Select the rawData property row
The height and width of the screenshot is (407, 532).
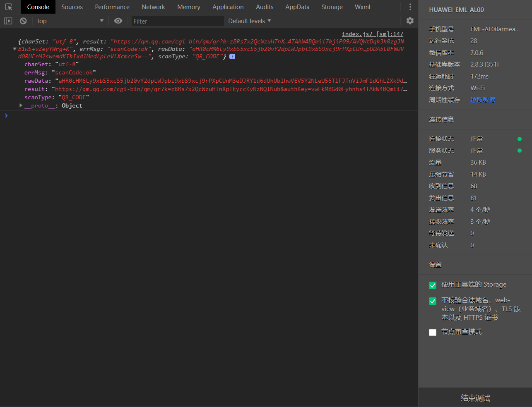click(x=215, y=81)
